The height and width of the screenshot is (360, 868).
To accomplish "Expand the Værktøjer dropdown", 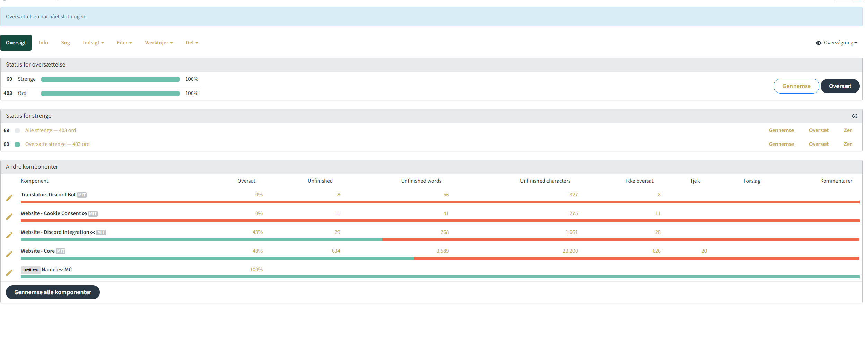I will pyautogui.click(x=159, y=43).
